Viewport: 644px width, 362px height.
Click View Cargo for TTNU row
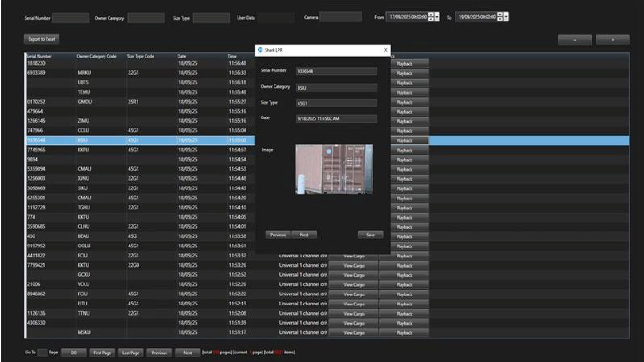[x=354, y=314]
